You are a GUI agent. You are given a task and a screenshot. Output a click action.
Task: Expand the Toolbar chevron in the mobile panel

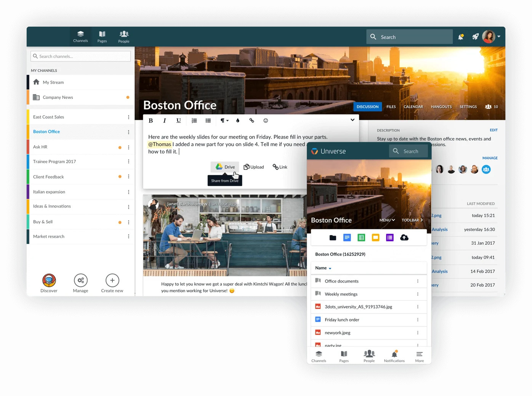point(412,220)
